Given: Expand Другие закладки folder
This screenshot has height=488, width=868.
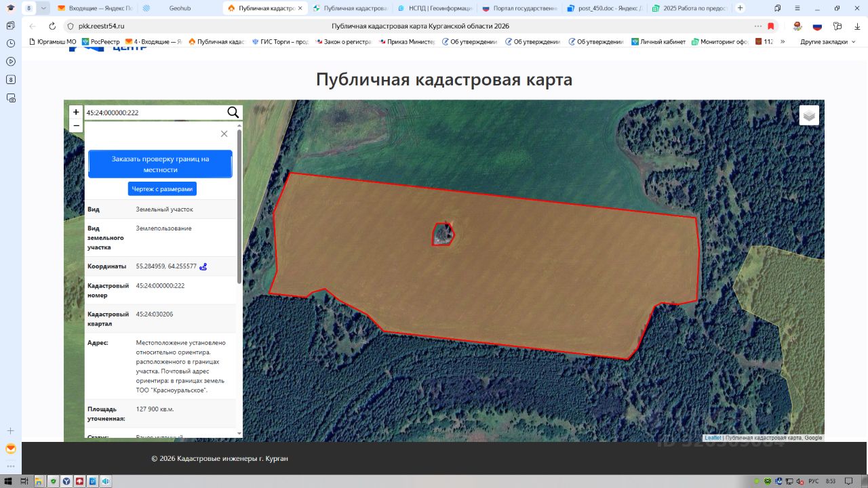Looking at the screenshot, I should (827, 41).
